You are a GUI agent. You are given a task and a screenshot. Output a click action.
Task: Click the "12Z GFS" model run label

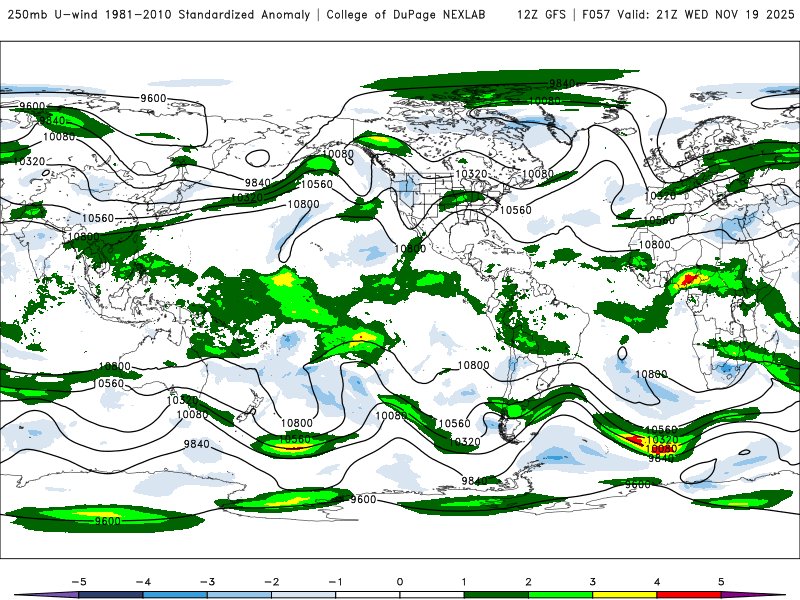coord(541,15)
